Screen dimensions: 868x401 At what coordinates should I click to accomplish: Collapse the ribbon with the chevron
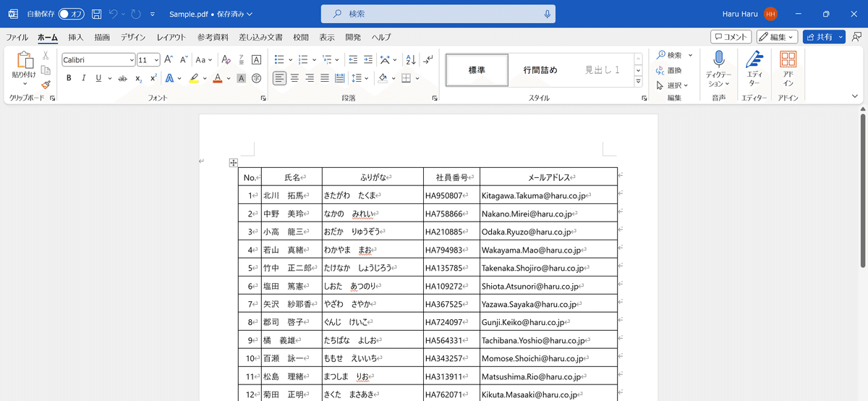[x=855, y=96]
